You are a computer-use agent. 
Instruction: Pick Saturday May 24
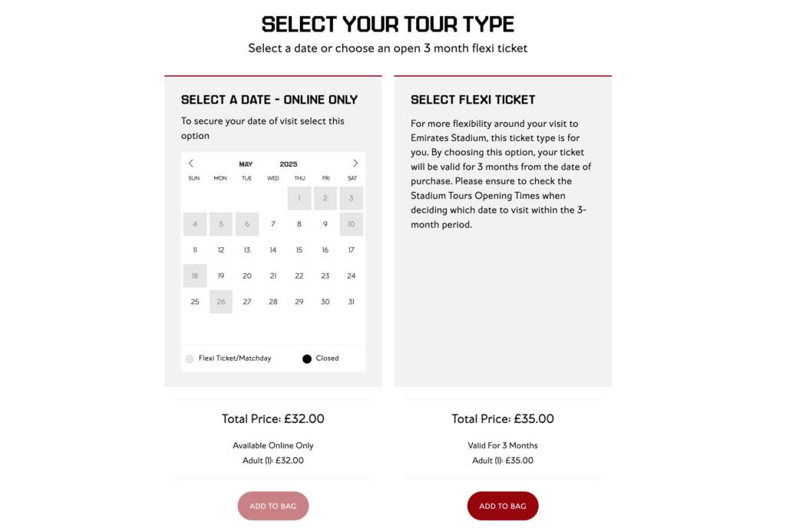(x=352, y=276)
